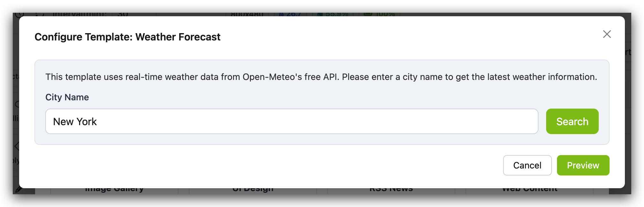
Task: Select the pencil tool icon behind dialog
Action: point(18,190)
